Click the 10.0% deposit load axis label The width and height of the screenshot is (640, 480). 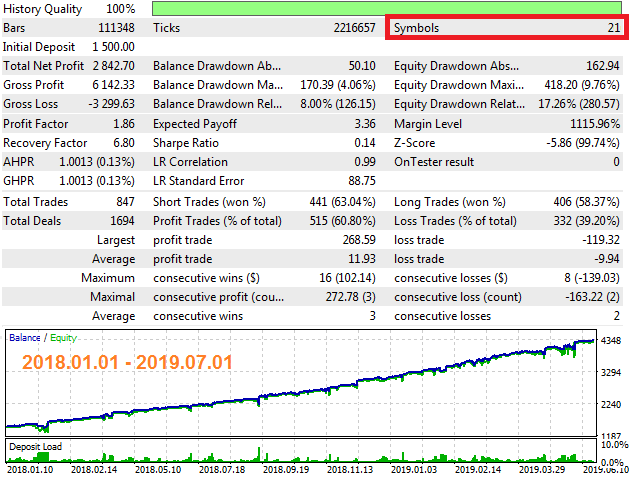click(614, 445)
